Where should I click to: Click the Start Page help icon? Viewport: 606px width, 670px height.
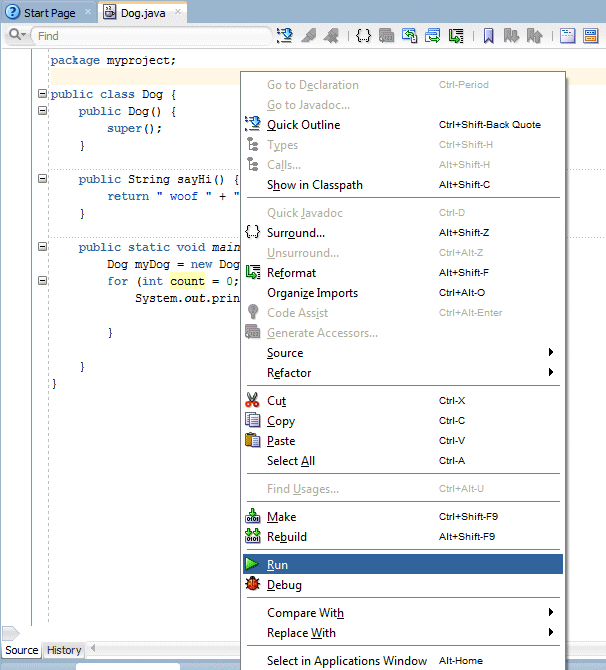tap(12, 12)
